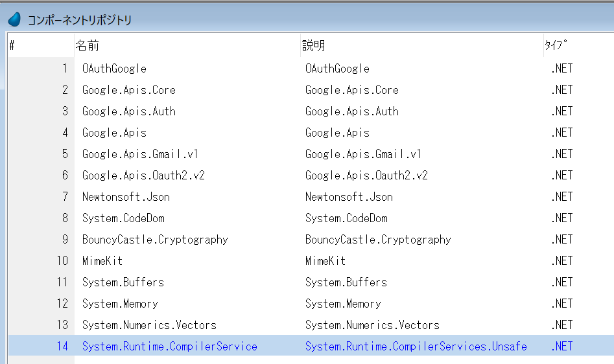Click the .NET type cell for OAuthGoogle
Image resolution: width=614 pixels, height=364 pixels.
point(561,69)
